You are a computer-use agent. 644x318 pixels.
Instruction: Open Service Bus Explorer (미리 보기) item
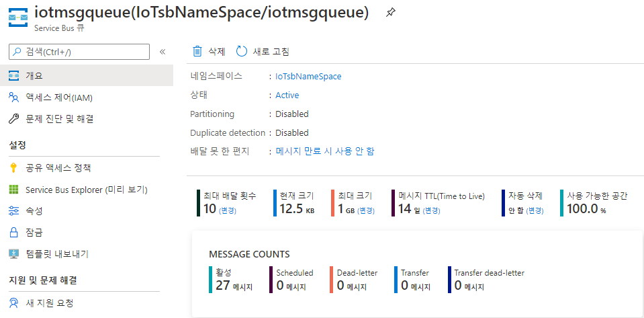87,190
